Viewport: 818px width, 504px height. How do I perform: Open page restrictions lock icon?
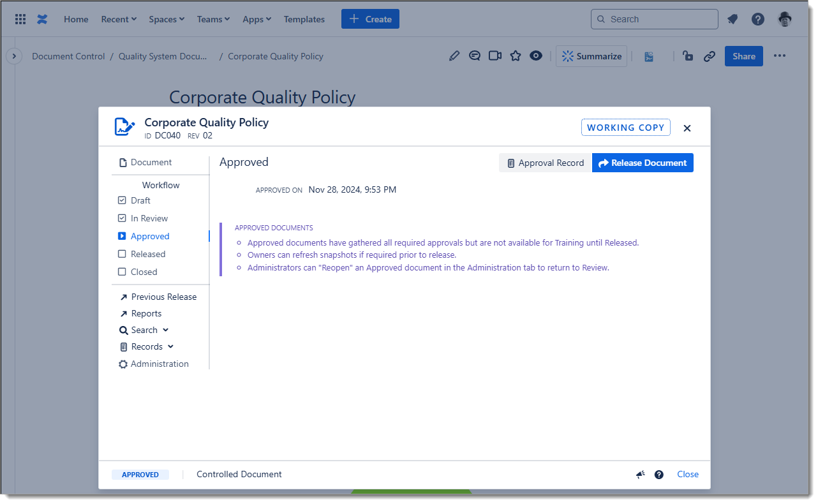(688, 56)
